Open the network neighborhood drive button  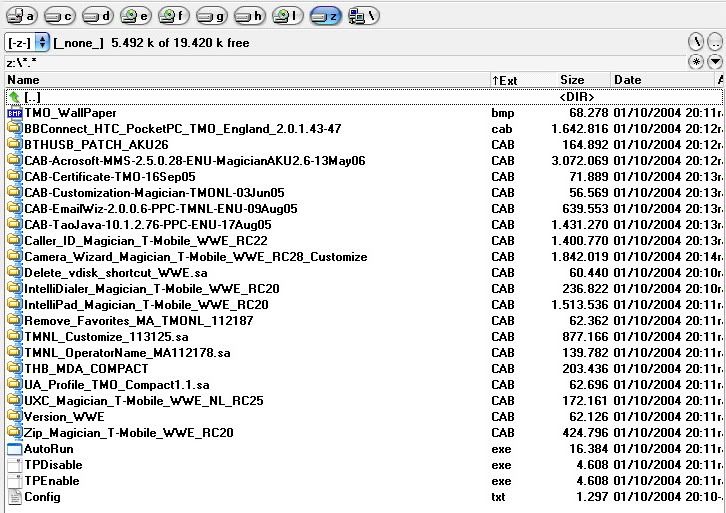pos(363,16)
